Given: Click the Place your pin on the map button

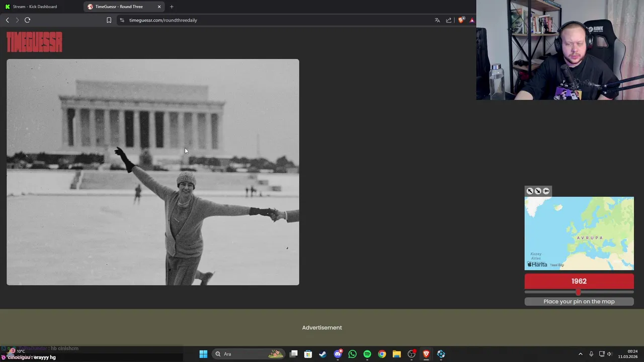Looking at the screenshot, I should (x=579, y=301).
